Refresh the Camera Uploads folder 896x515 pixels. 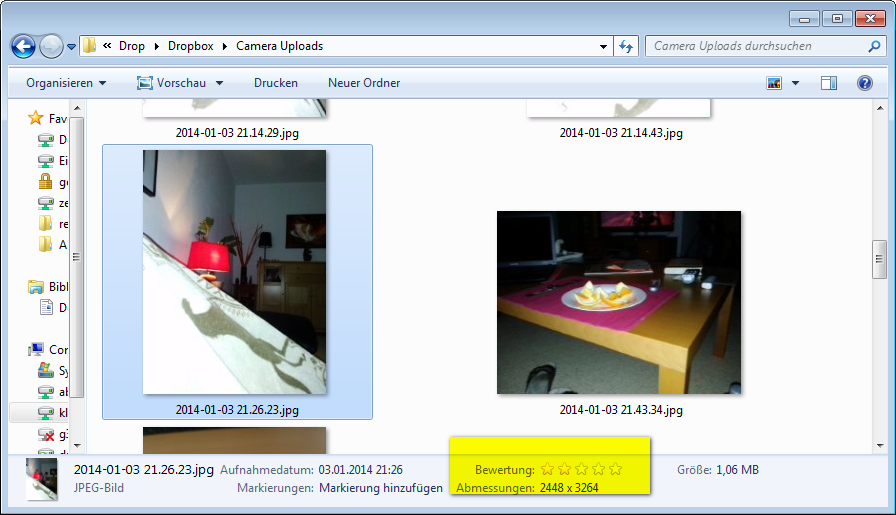coord(626,46)
